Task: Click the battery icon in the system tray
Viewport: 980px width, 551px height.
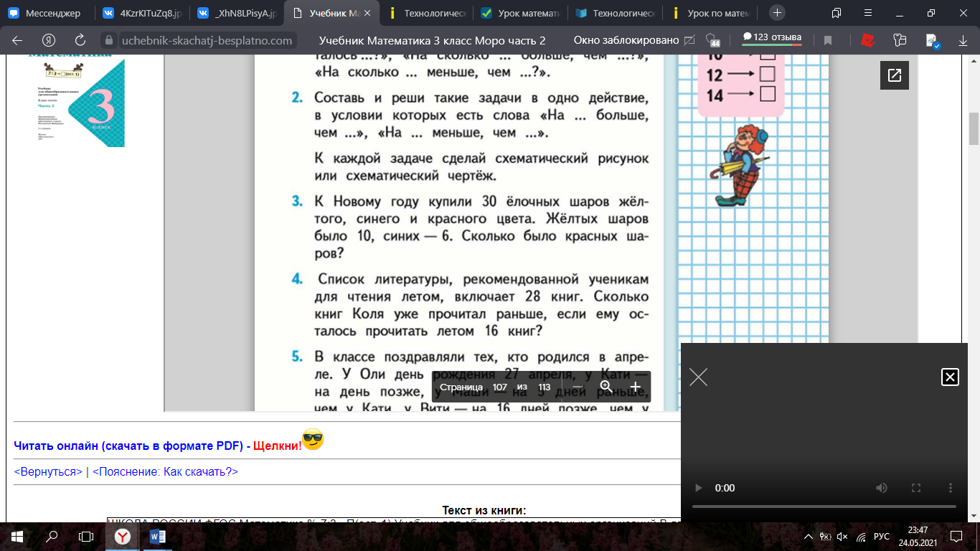Action: [826, 537]
